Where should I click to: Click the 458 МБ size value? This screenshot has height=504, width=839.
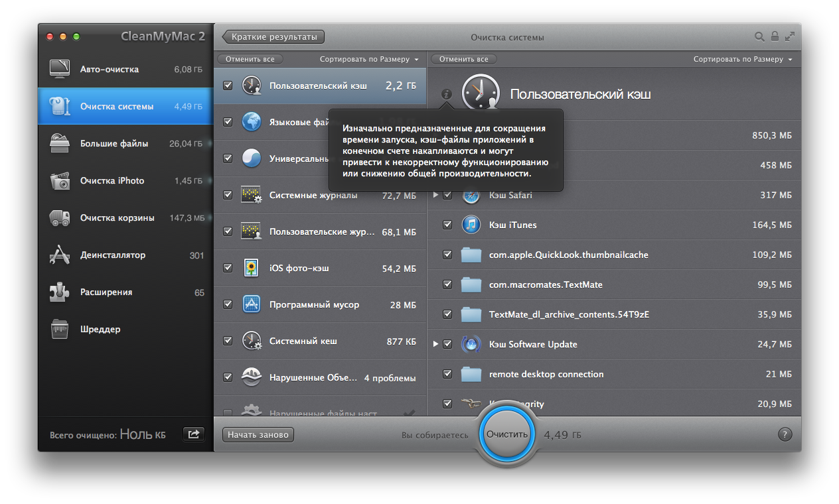tap(776, 165)
